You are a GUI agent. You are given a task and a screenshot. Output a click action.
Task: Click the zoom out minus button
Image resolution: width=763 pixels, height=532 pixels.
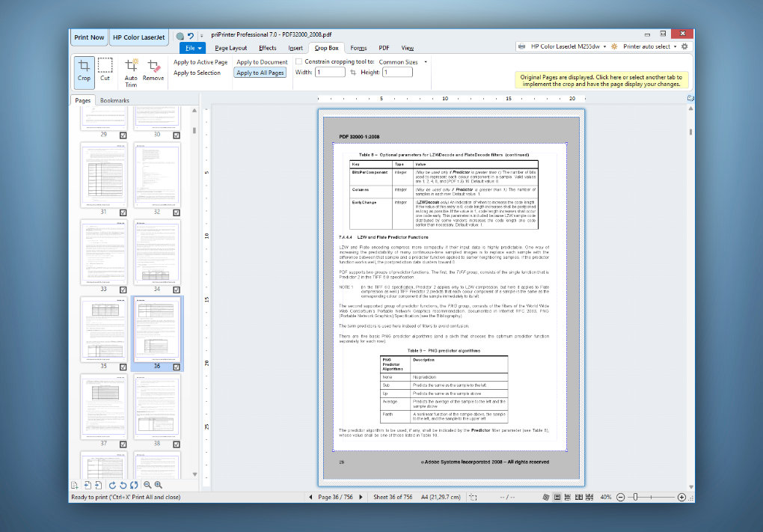pos(620,497)
